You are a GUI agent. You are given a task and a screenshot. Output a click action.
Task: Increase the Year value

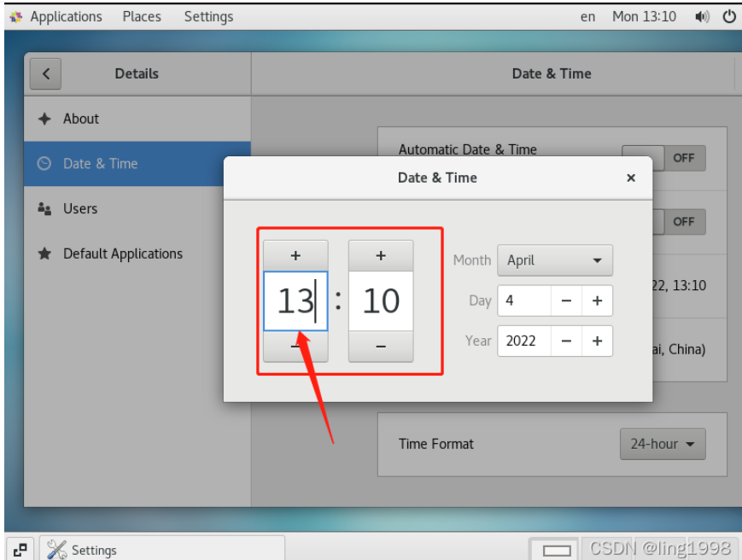597,341
